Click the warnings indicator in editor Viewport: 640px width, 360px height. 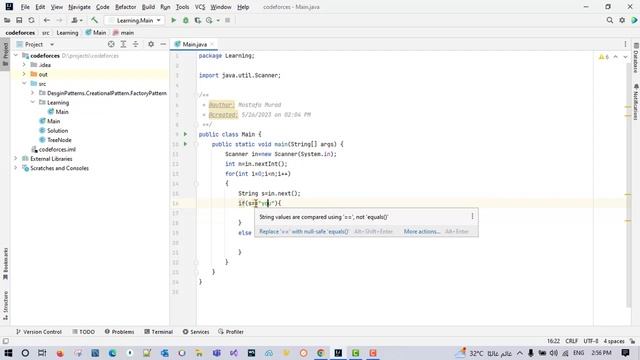[604, 57]
